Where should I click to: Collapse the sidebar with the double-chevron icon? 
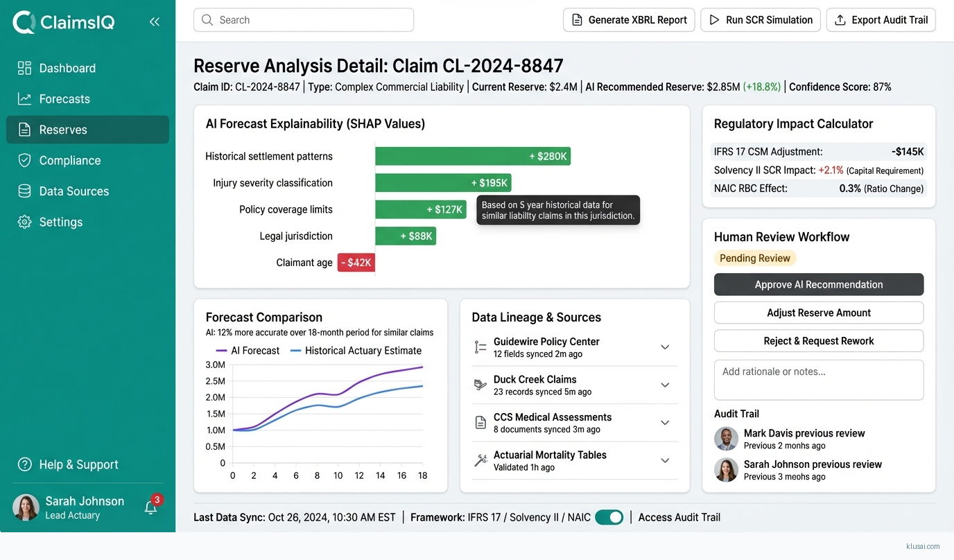coord(155,22)
